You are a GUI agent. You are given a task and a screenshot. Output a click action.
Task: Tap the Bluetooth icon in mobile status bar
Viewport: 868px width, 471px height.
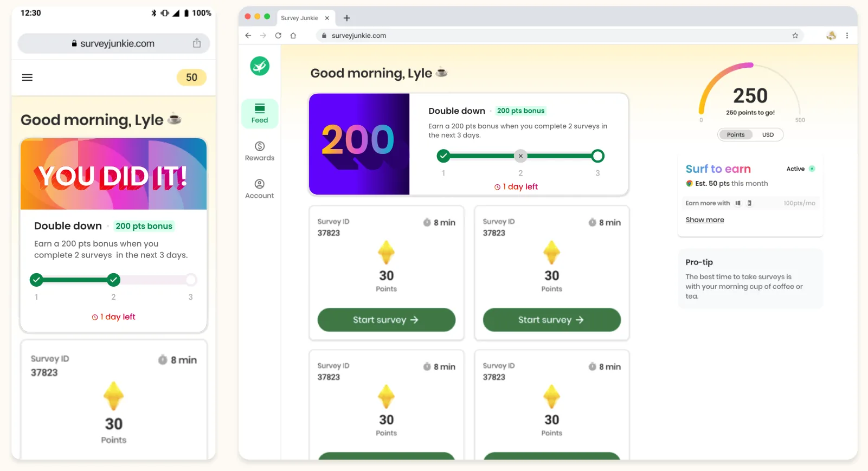pyautogui.click(x=153, y=13)
